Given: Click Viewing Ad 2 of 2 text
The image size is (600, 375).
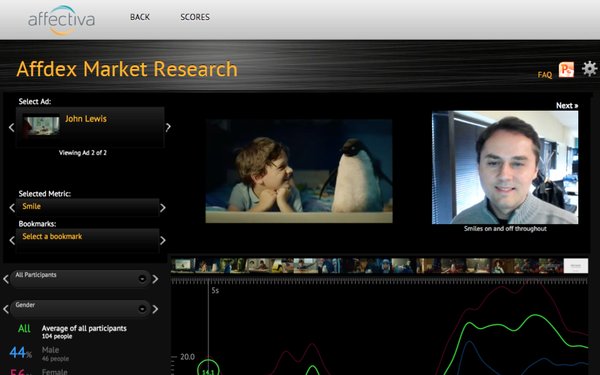Looking at the screenshot, I should [x=83, y=153].
